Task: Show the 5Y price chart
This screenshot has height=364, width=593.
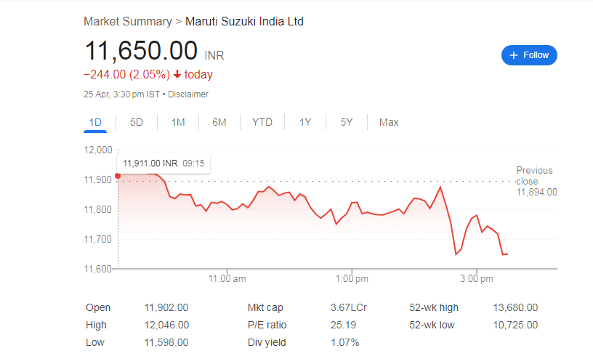Action: point(347,123)
